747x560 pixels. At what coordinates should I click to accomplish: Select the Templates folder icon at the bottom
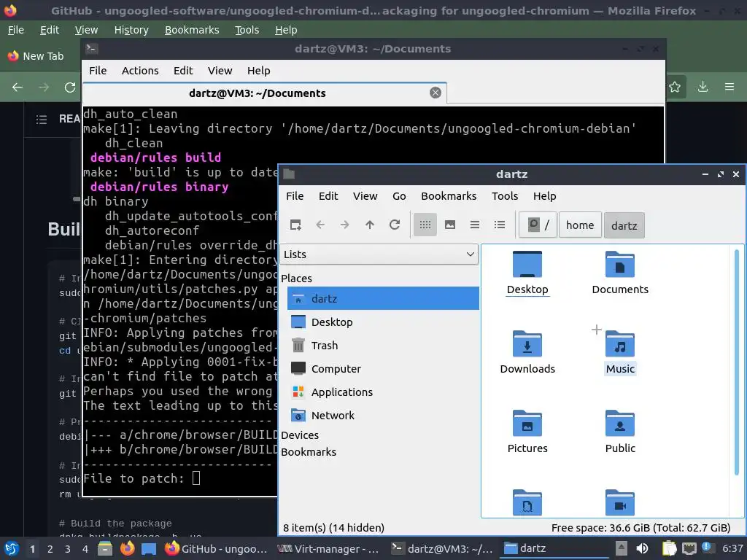(527, 503)
